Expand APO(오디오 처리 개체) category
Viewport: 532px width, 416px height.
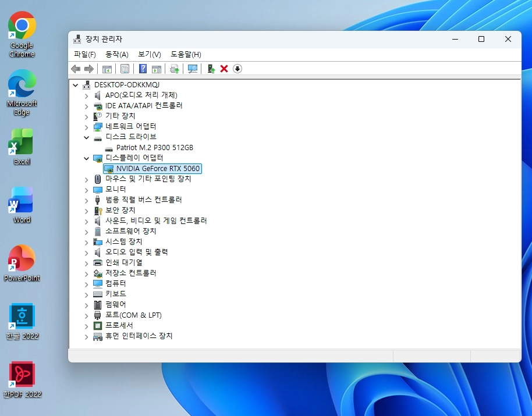[x=87, y=96]
